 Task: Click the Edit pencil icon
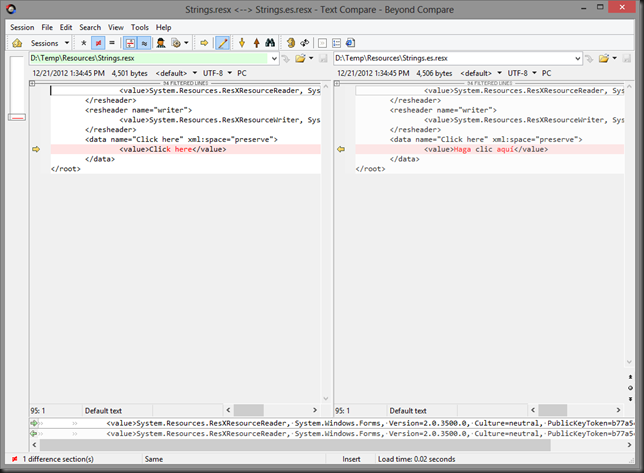pos(223,43)
